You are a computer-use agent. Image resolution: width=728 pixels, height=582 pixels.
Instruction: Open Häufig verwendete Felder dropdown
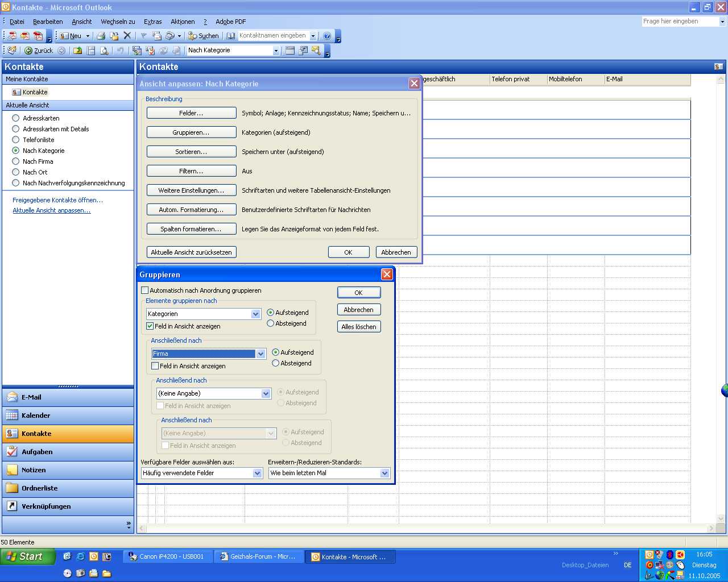257,473
